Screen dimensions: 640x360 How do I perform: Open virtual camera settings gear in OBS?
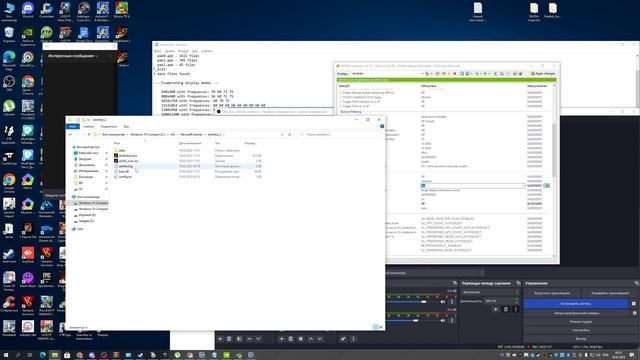click(634, 313)
